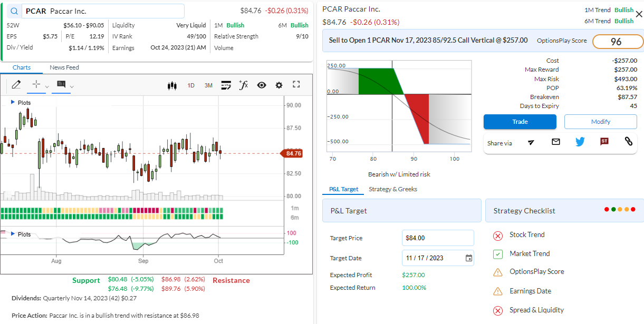
Task: Edit the Target Price field
Action: click(x=438, y=238)
